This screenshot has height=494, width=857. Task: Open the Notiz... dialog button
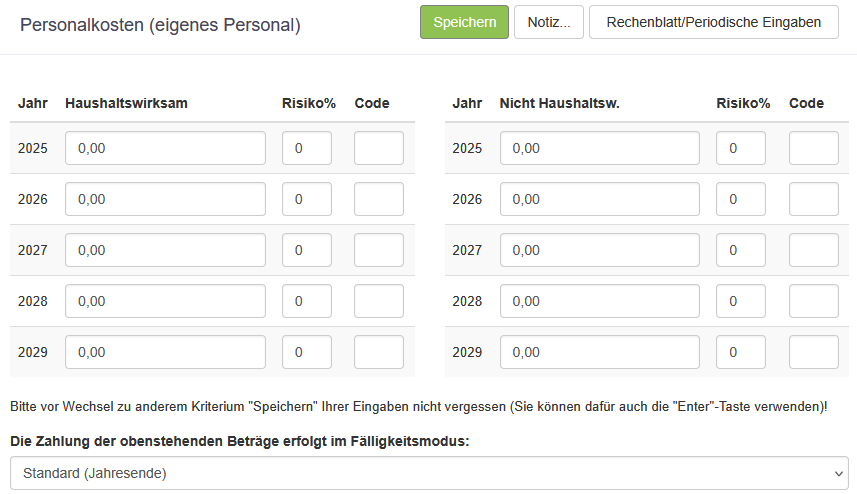[x=548, y=22]
